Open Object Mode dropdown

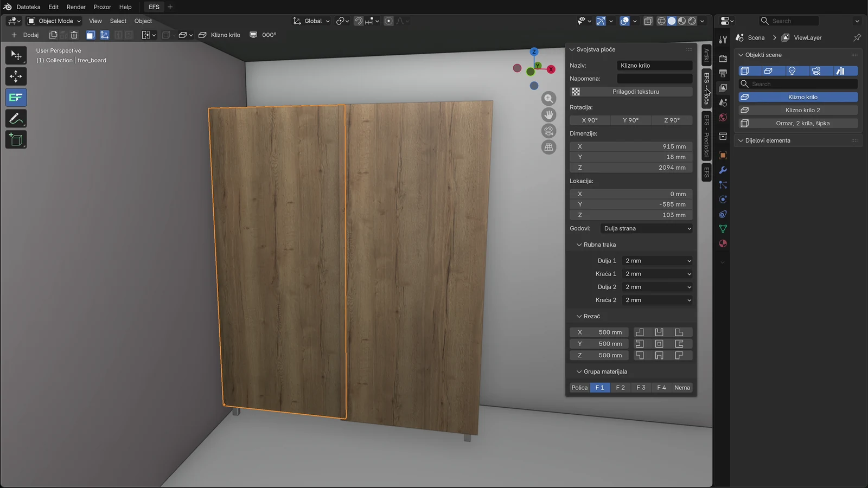point(54,21)
